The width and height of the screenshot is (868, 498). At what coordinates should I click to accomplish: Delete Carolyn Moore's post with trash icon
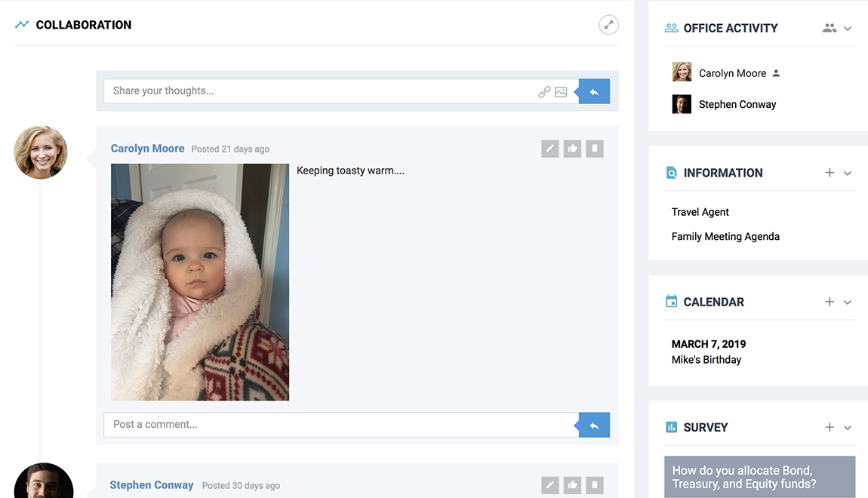[x=595, y=149]
